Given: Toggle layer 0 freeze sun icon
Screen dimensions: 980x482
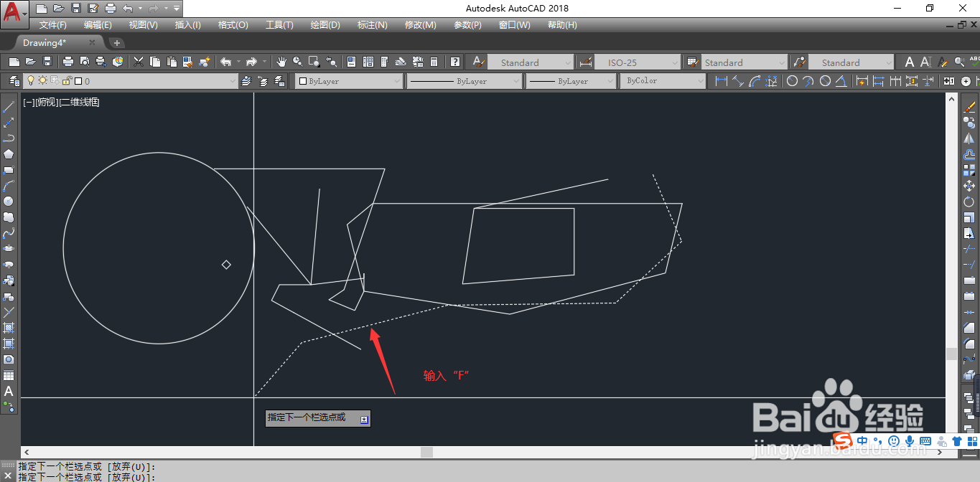Looking at the screenshot, I should pyautogui.click(x=42, y=81).
